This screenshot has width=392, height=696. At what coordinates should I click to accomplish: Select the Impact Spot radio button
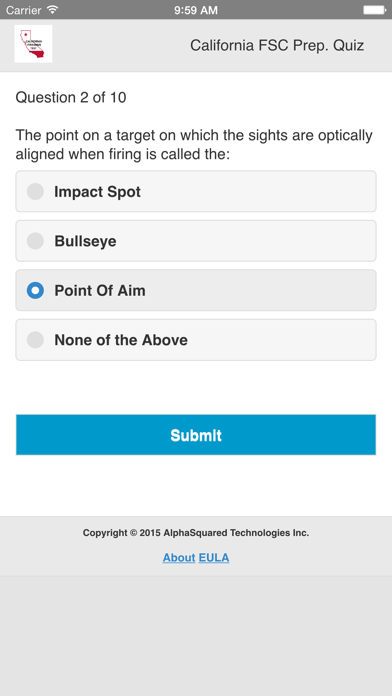(36, 192)
